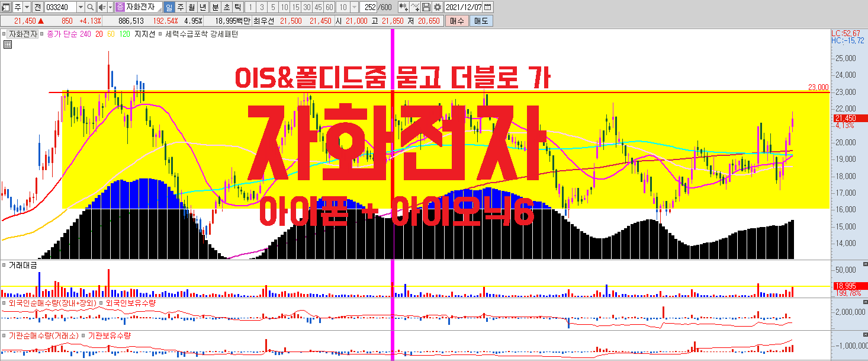Click the 지지선 support line legend

point(145,34)
